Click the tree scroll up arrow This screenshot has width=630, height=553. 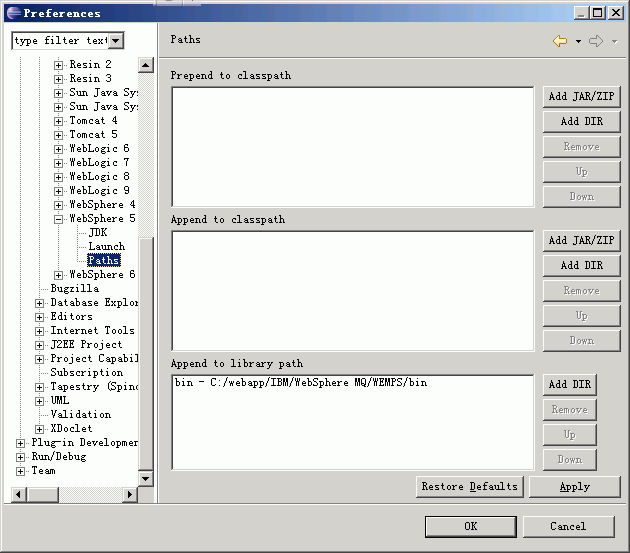[145, 65]
